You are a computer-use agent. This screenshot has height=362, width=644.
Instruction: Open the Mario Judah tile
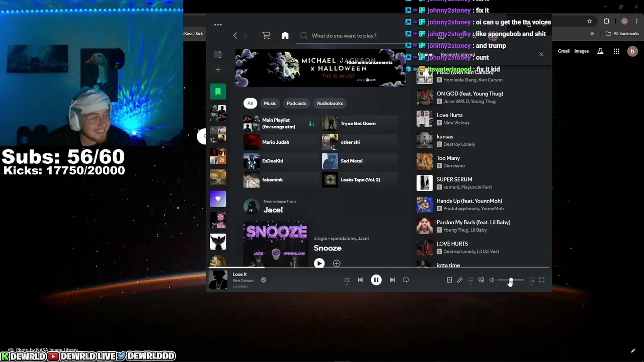coord(281,142)
